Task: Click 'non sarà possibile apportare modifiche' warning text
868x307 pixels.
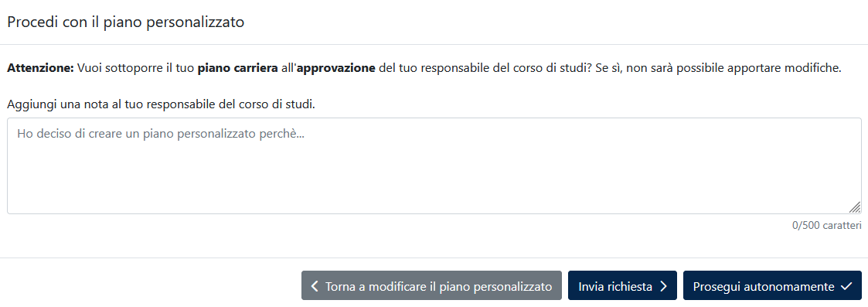Action: (735, 69)
